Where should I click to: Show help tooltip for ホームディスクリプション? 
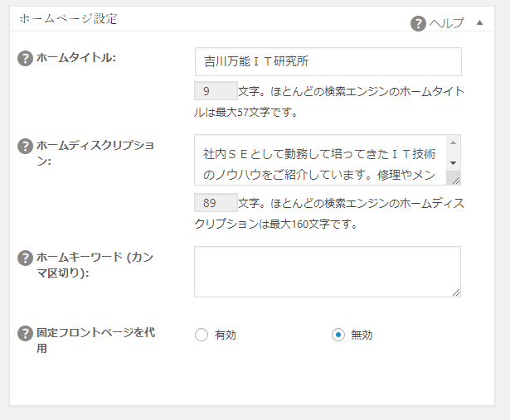click(25, 146)
